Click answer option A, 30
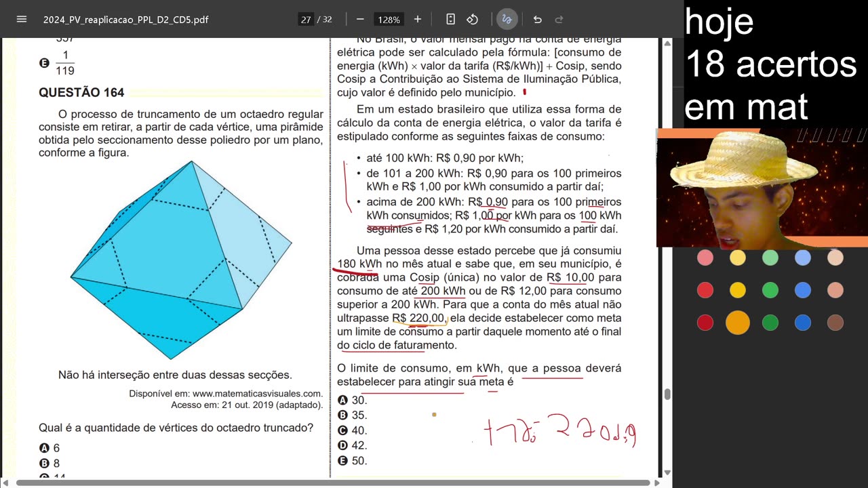Screen dimensions: 868x488 tap(352, 401)
